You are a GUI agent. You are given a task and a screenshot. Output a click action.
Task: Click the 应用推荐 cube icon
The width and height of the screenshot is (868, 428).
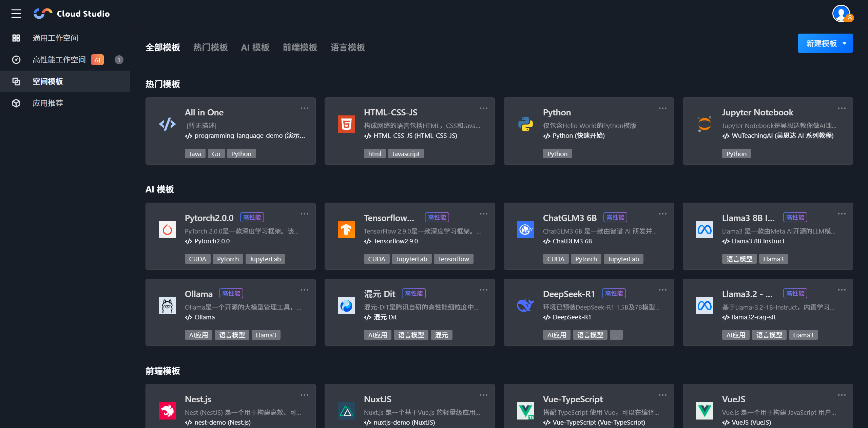pos(16,103)
